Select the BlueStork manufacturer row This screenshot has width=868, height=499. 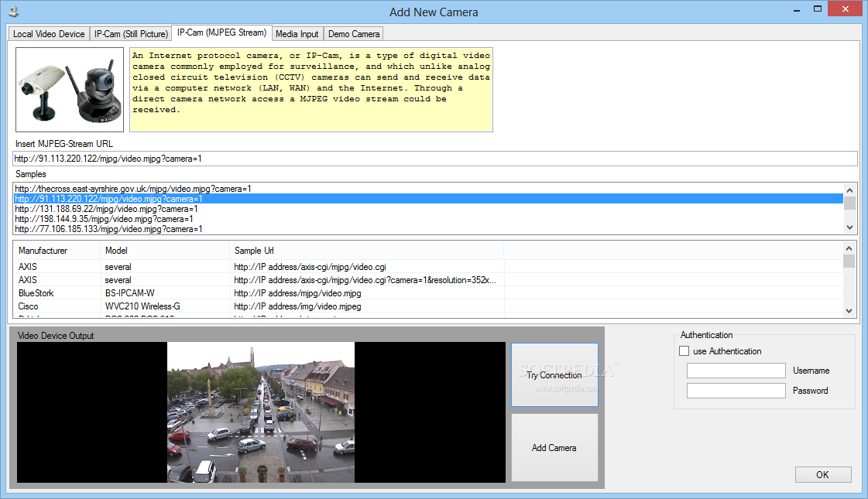tap(36, 293)
